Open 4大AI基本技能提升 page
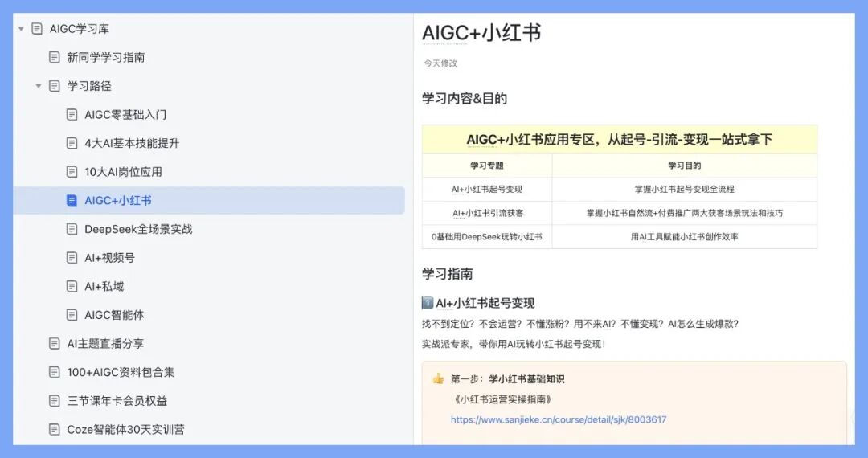The height and width of the screenshot is (458, 868). tap(132, 143)
